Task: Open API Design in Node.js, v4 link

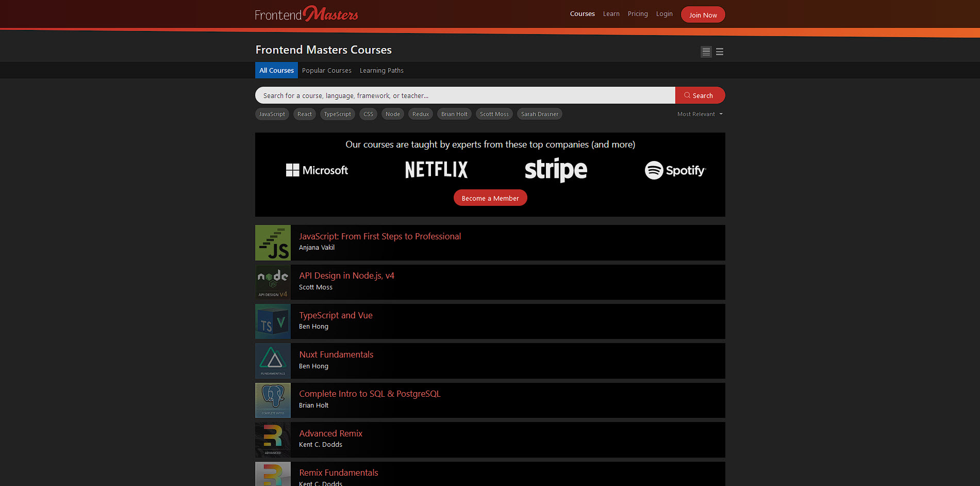Action: tap(346, 276)
